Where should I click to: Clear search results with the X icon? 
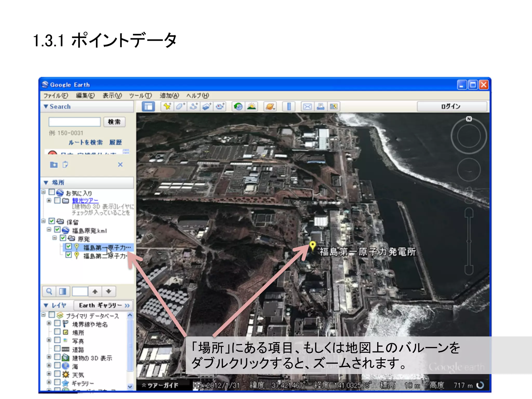(x=120, y=164)
